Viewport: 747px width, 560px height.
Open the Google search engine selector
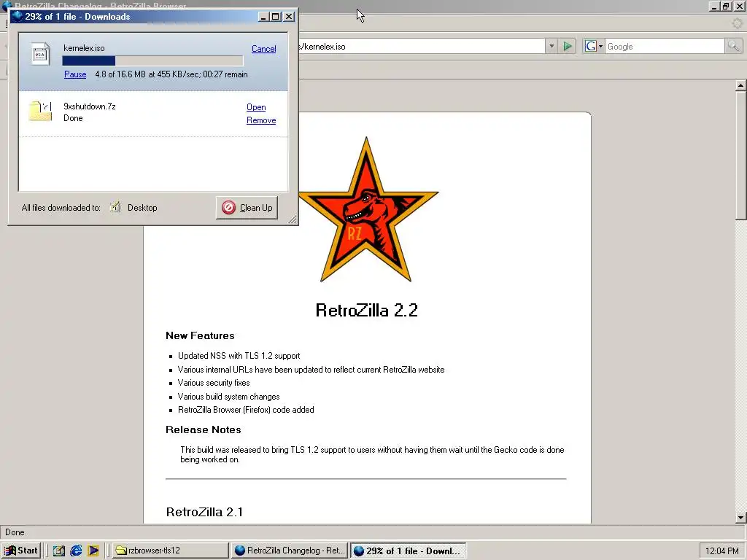tap(594, 46)
